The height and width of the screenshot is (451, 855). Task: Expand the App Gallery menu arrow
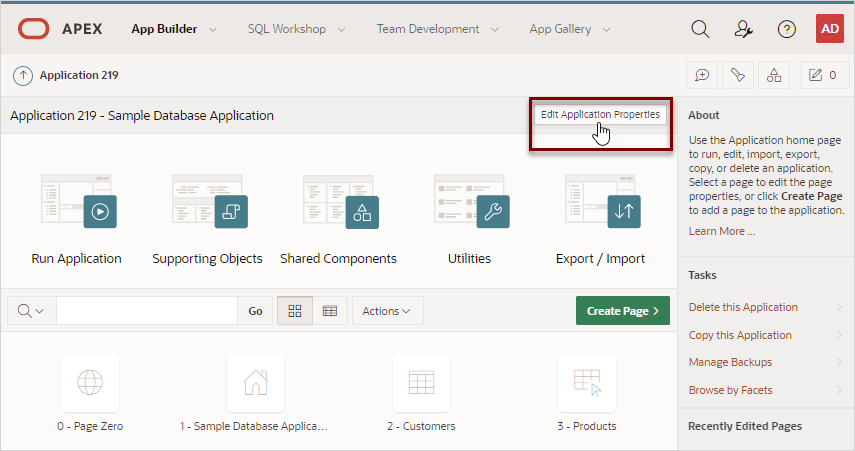(606, 29)
